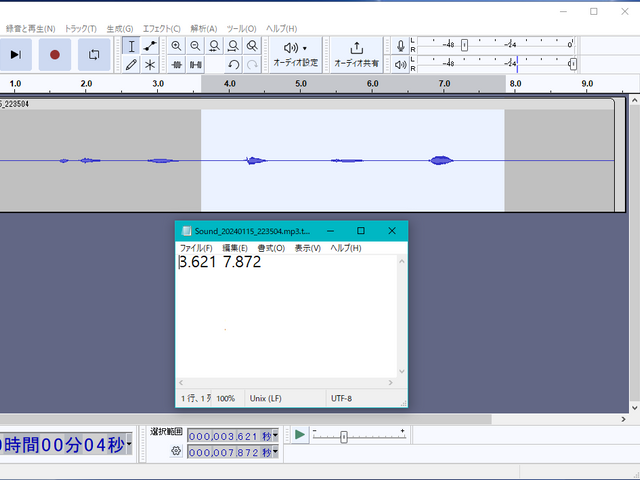Fit selection to width zoom icon
The image size is (640, 480).
point(214,46)
